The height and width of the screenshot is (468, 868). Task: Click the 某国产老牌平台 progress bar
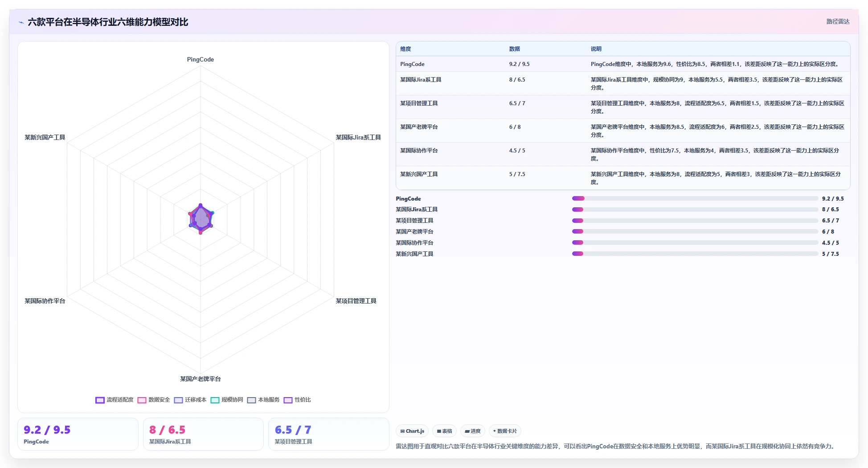(695, 232)
